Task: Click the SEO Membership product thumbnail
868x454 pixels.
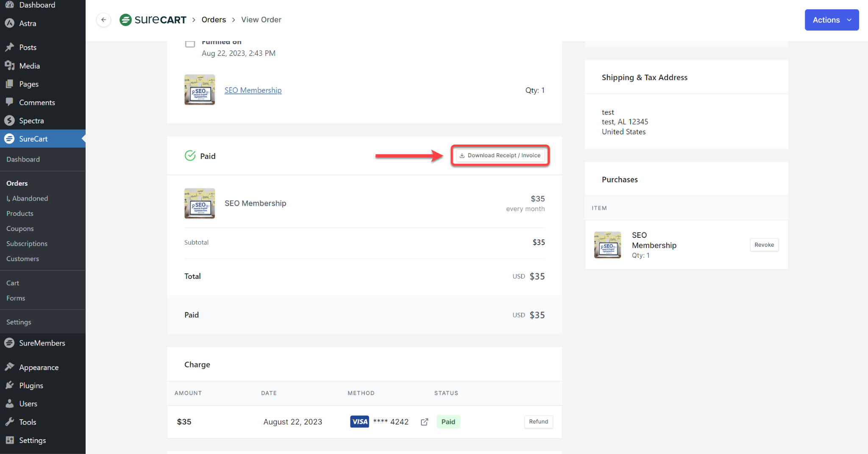Action: tap(199, 89)
